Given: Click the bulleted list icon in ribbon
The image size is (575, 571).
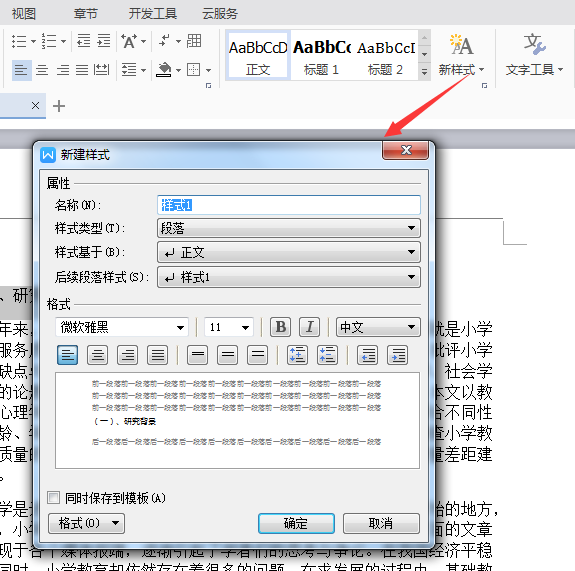Looking at the screenshot, I should click(x=19, y=41).
